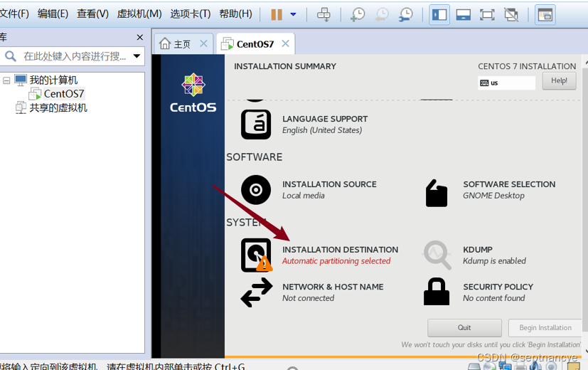The width and height of the screenshot is (588, 370).
Task: Open INSTALLATION SOURCE settings
Action: [x=329, y=190]
